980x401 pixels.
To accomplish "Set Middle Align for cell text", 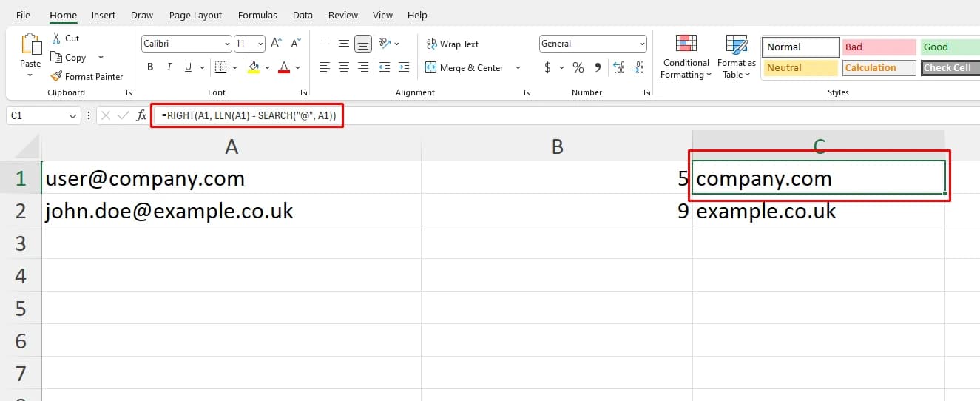I will pos(344,44).
